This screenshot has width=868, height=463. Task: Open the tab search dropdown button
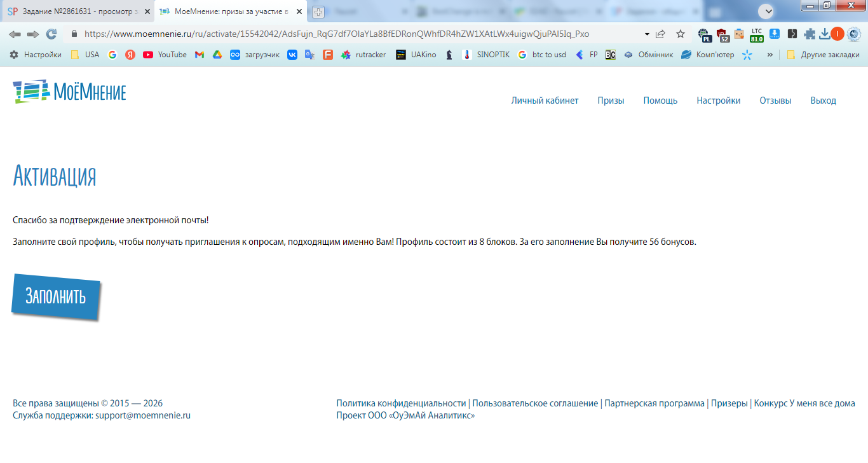coord(766,11)
